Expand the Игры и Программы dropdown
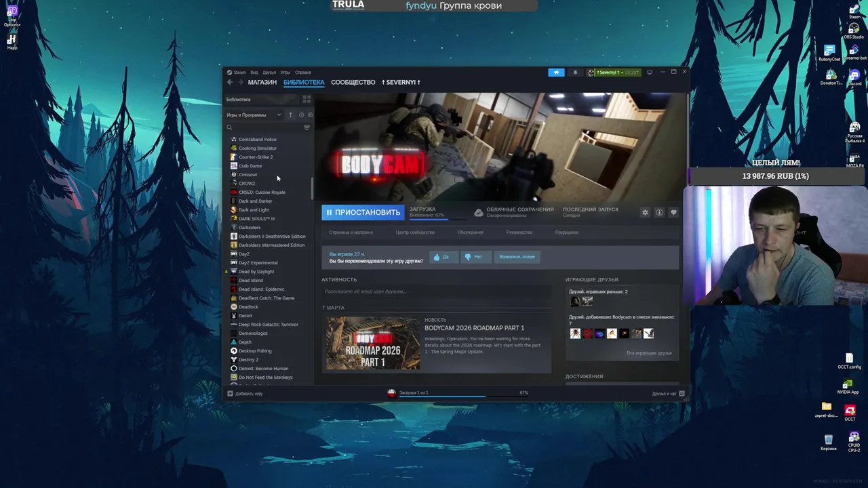868x488 pixels. [x=254, y=115]
